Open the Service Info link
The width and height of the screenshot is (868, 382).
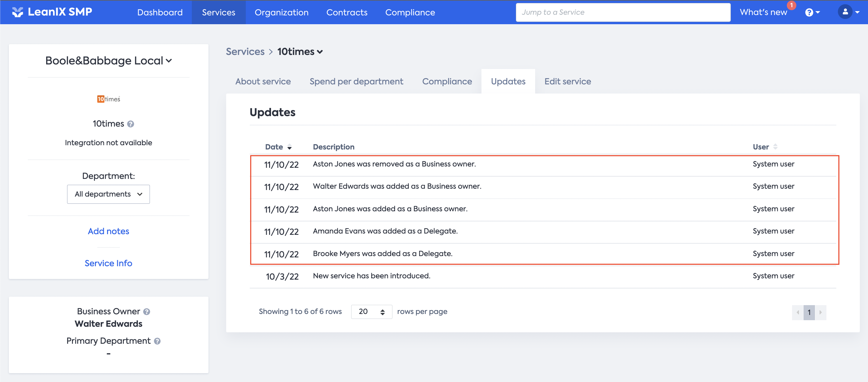pyautogui.click(x=109, y=263)
